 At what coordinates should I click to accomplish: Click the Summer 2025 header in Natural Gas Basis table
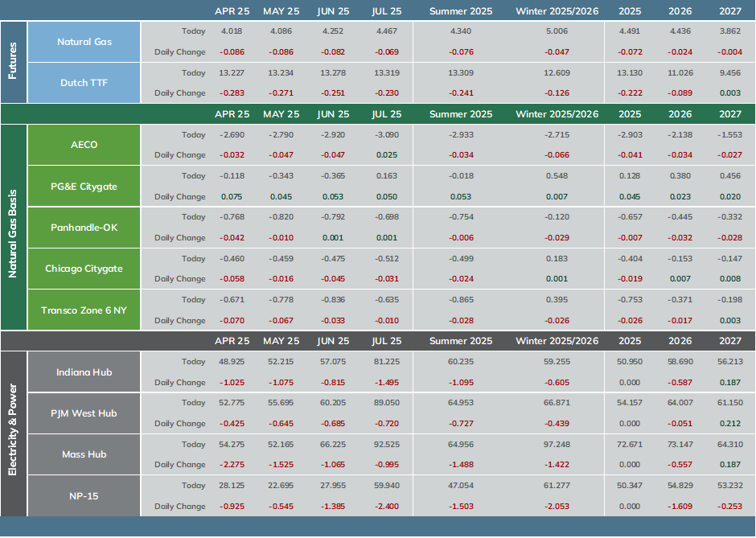[461, 114]
